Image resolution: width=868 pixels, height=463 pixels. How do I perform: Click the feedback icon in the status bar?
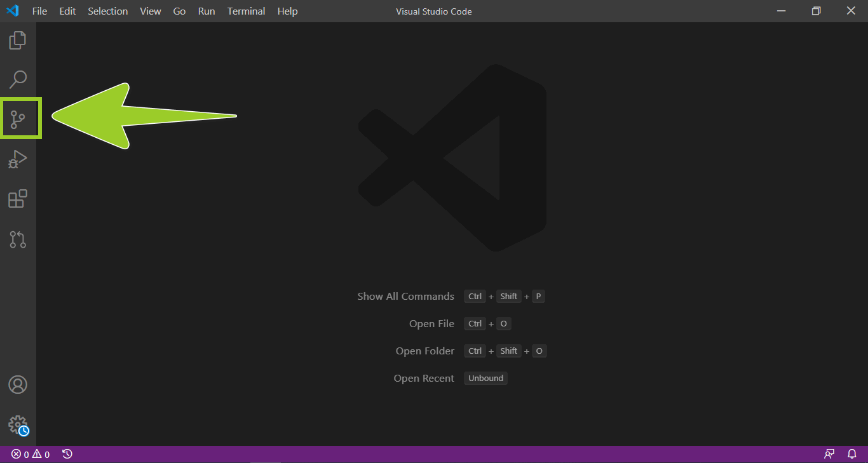pos(829,454)
